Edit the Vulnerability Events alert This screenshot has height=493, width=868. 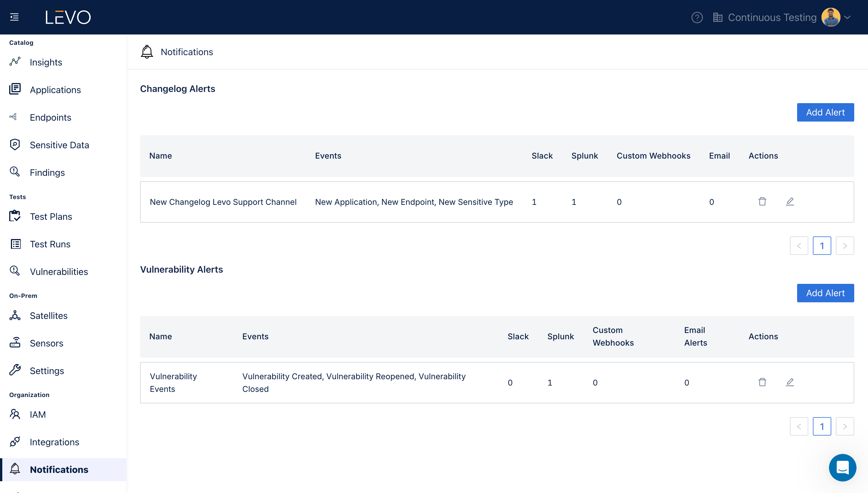[x=790, y=382]
